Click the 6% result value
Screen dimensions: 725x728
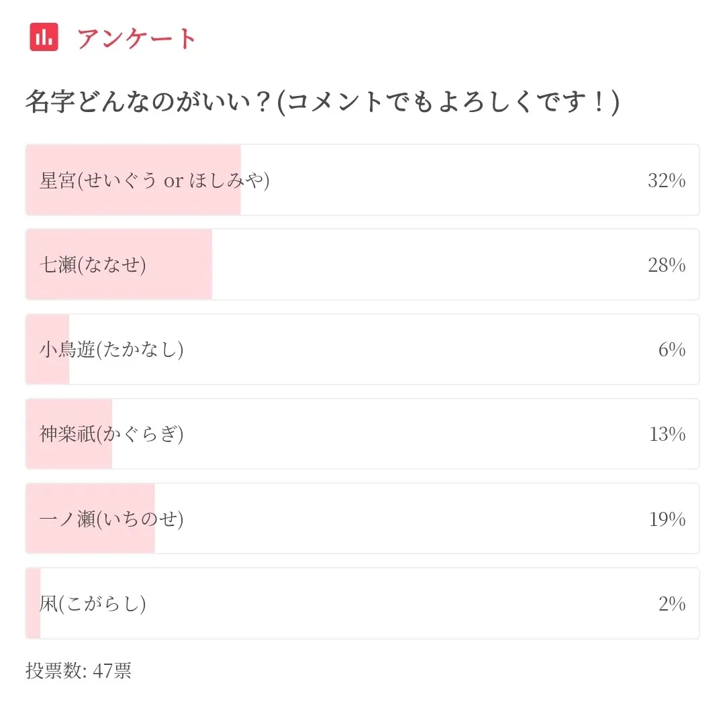pos(671,350)
